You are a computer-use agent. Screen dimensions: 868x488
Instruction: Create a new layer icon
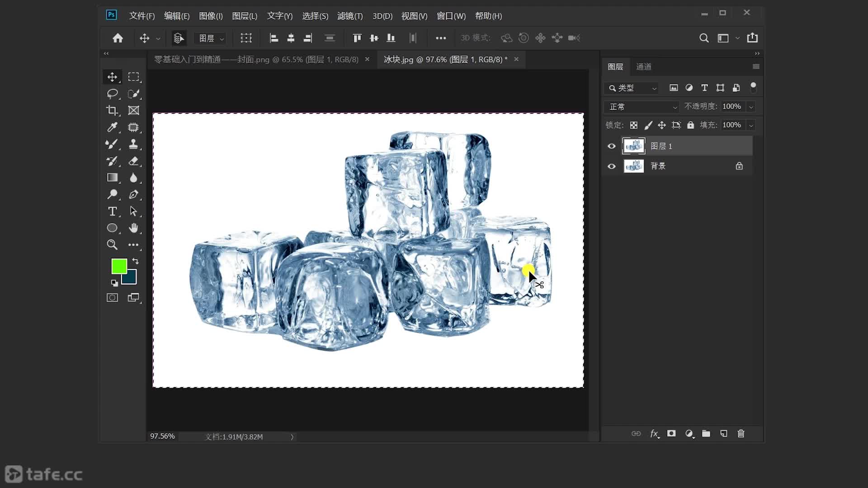coord(724,434)
